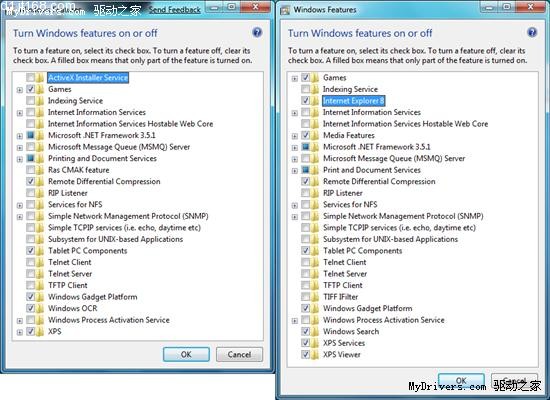Click folder icon beside right Windows Gadget Platform

(x=315, y=308)
